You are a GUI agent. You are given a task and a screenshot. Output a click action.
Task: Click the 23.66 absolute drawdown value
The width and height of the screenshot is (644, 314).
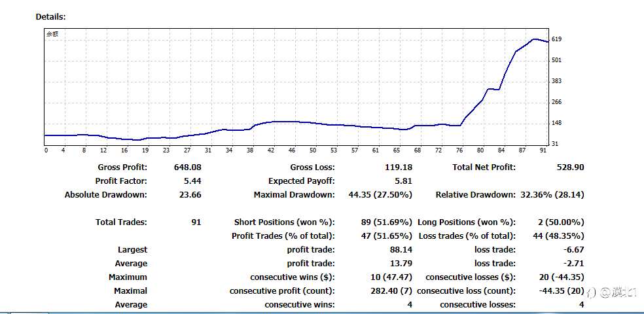pyautogui.click(x=190, y=195)
